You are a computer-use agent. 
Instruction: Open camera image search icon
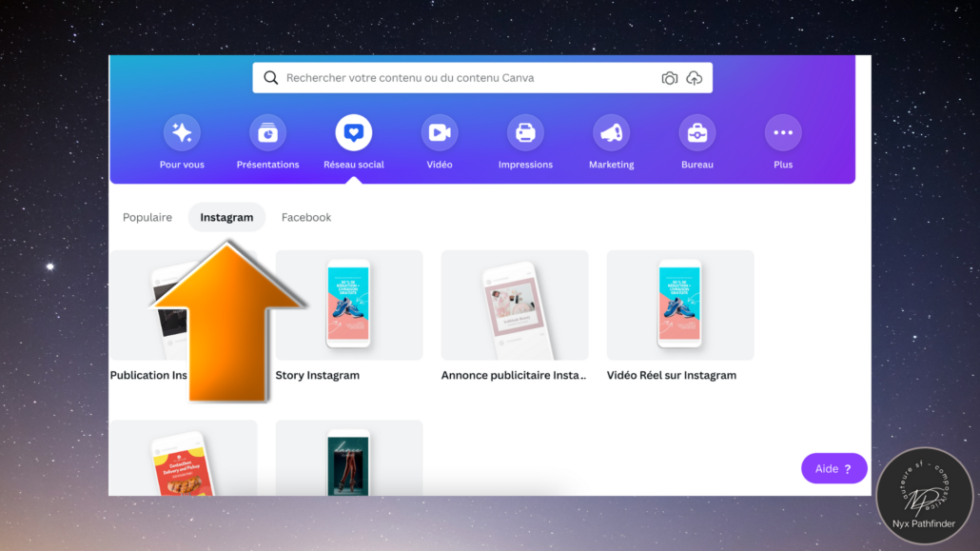(670, 78)
